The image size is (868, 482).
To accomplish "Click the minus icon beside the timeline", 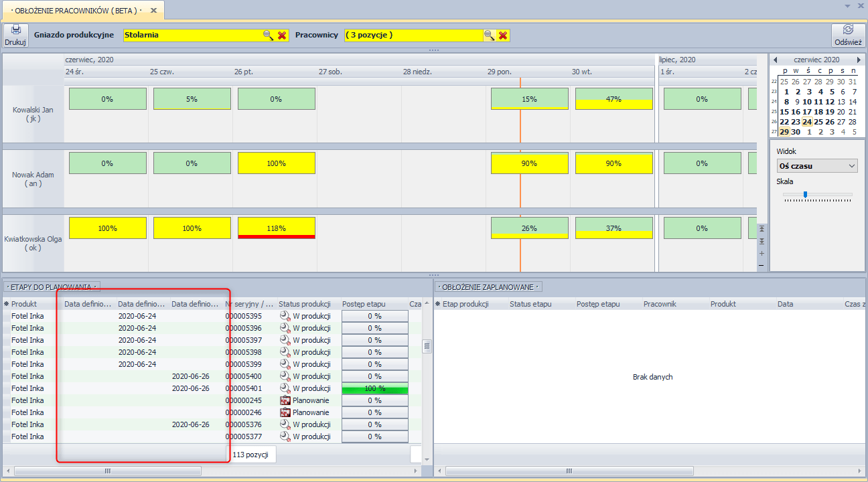I will [x=762, y=265].
